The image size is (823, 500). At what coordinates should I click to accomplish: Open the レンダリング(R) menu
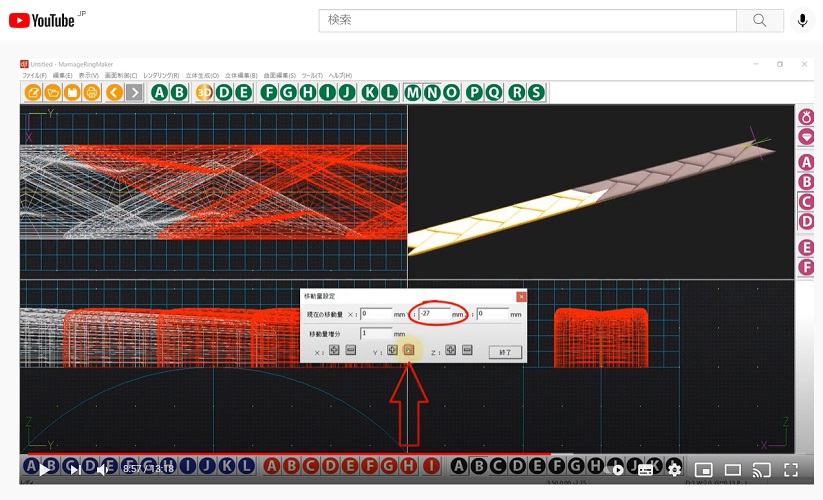point(161,76)
